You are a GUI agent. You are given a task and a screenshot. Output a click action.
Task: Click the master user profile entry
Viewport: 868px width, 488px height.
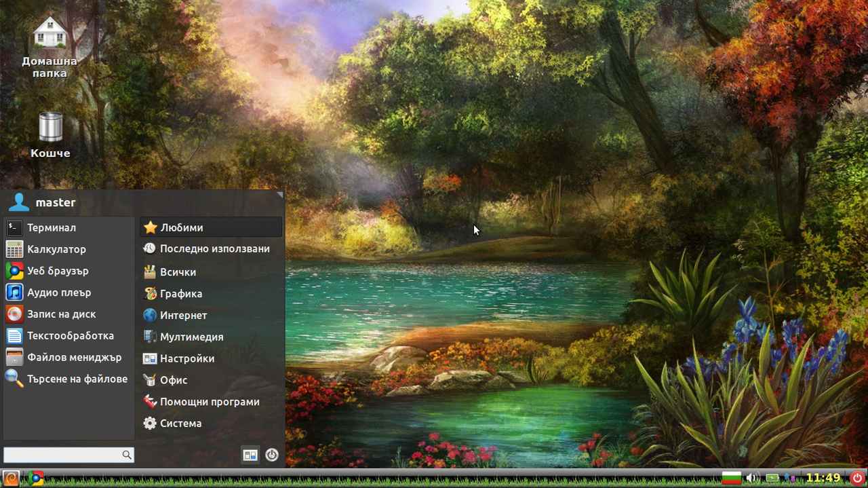tap(42, 202)
